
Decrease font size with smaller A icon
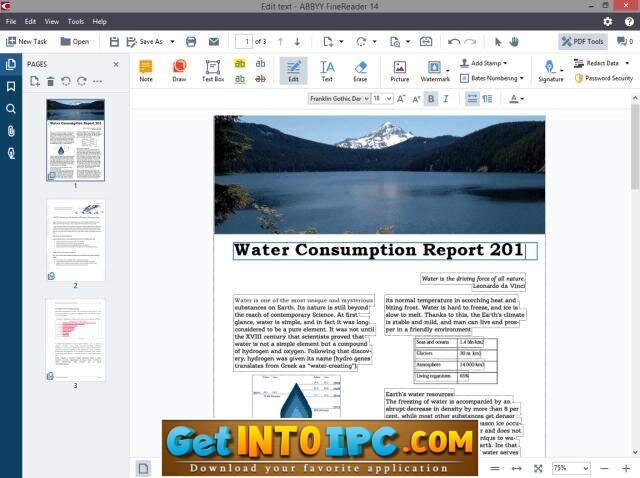coord(416,99)
